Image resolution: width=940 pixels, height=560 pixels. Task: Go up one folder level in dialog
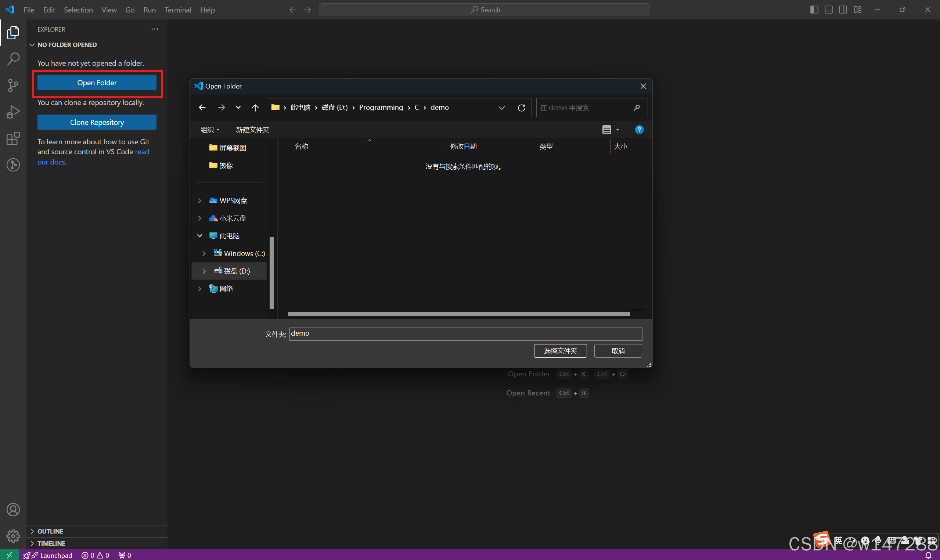click(x=255, y=108)
